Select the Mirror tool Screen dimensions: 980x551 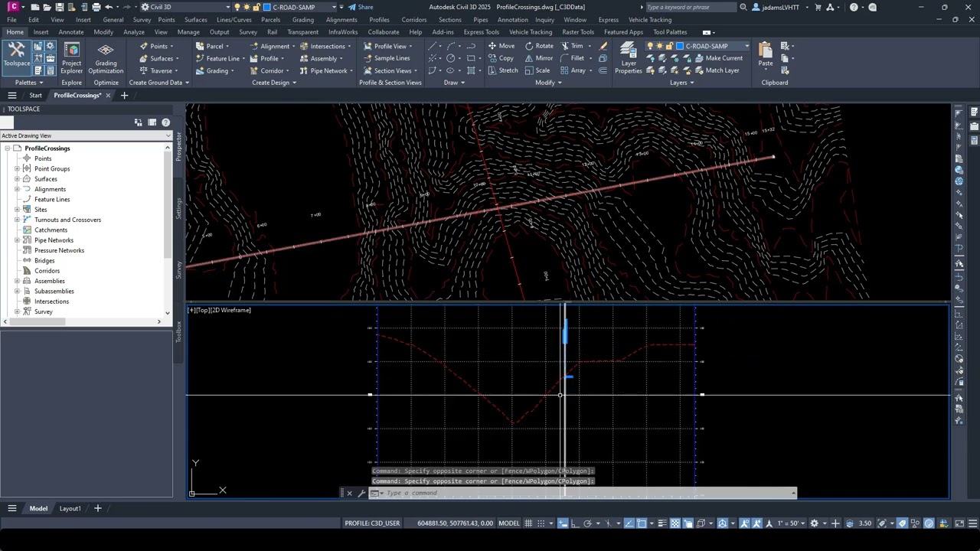[539, 58]
